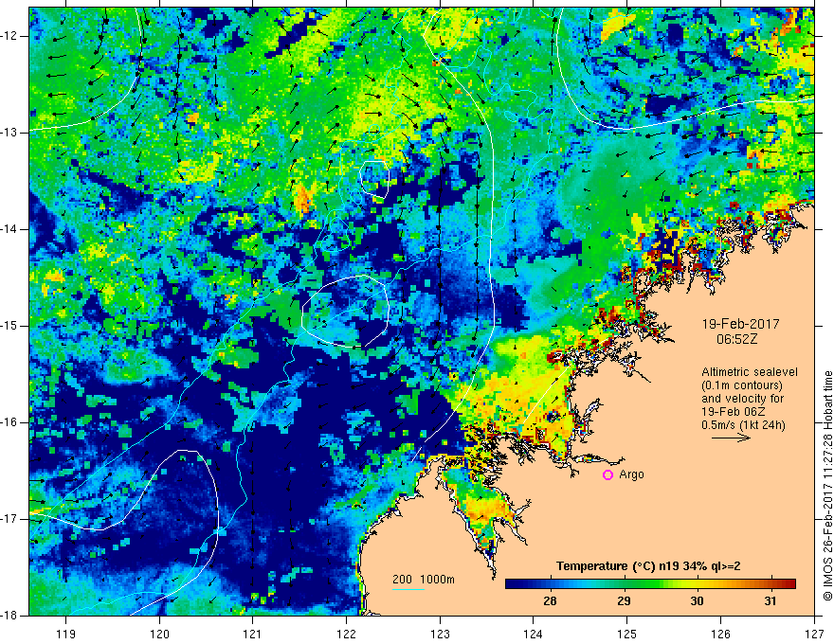The width and height of the screenshot is (834, 644).
Task: Click latitude axis label -14
Action: [9, 229]
